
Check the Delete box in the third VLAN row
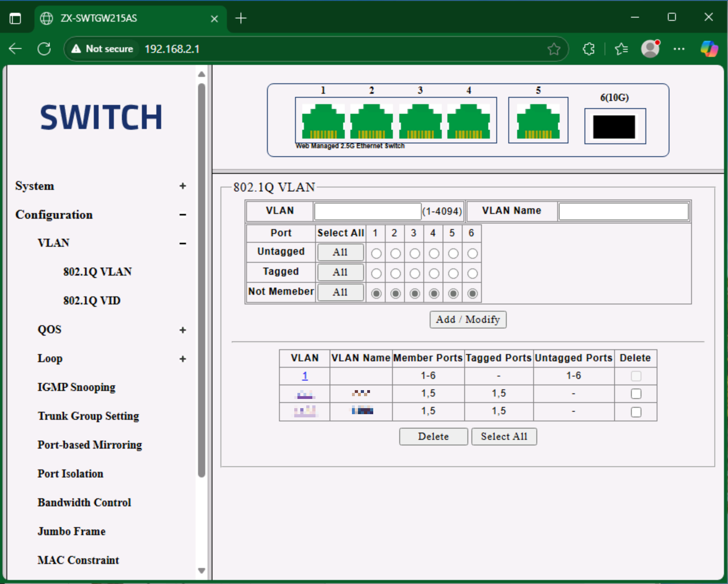[x=636, y=412]
